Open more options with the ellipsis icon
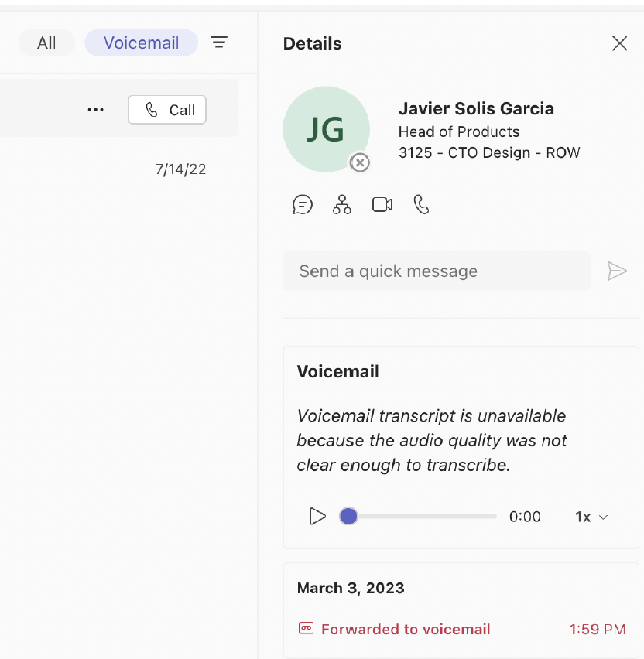 coord(95,109)
